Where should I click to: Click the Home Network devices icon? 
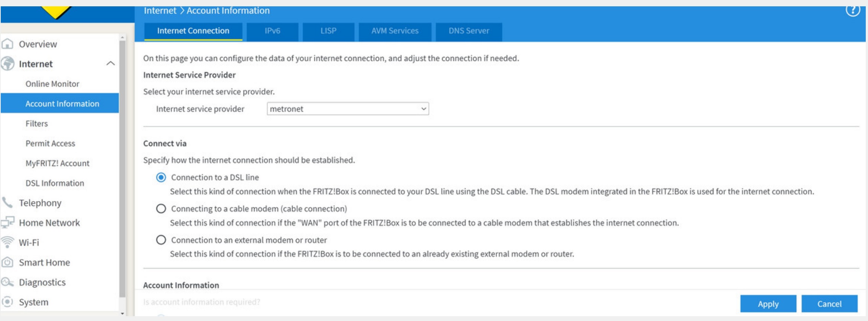point(7,222)
